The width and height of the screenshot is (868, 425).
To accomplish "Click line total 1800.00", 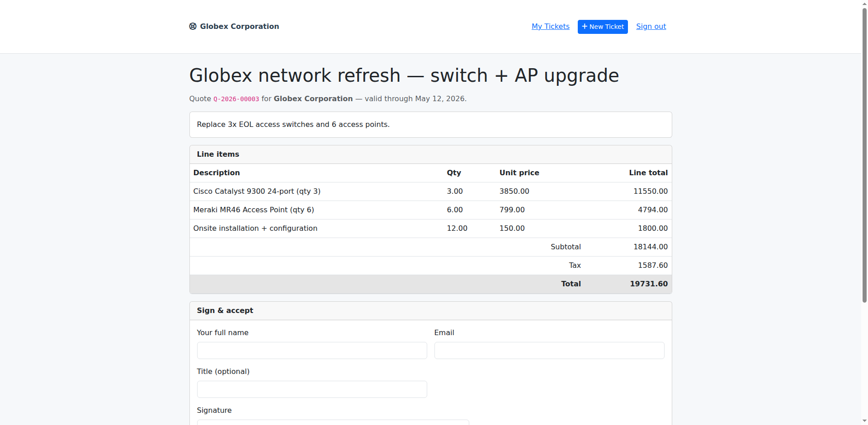I will tap(653, 228).
